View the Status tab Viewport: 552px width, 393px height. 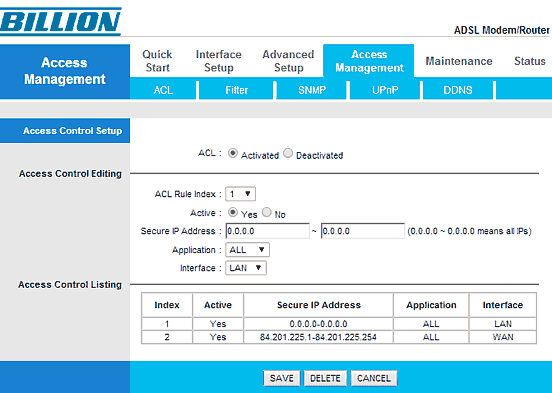pyautogui.click(x=530, y=61)
